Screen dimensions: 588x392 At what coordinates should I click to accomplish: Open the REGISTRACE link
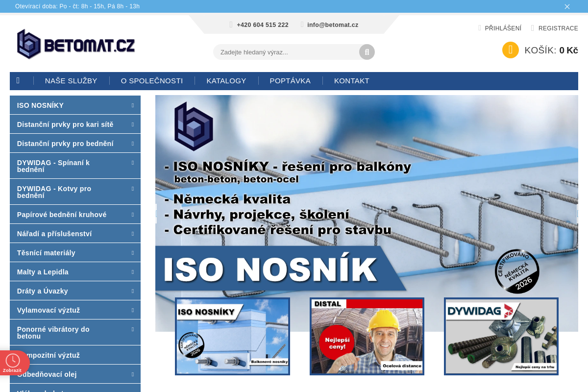coord(558,28)
